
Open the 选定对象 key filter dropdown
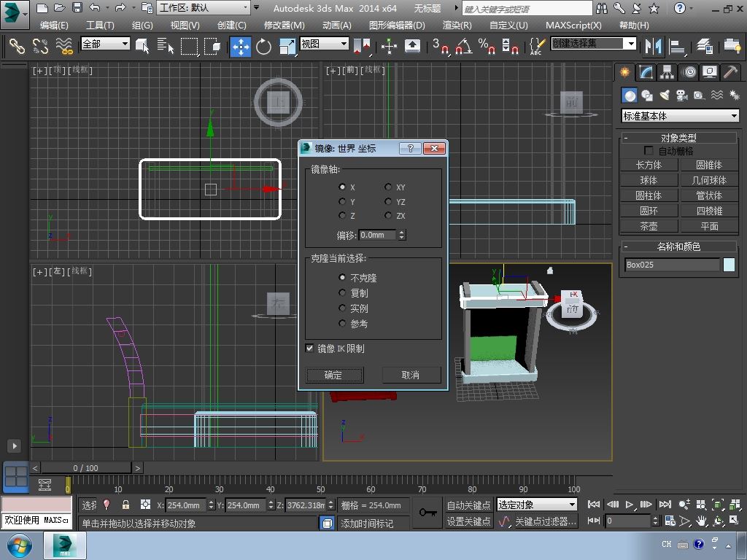tap(537, 505)
